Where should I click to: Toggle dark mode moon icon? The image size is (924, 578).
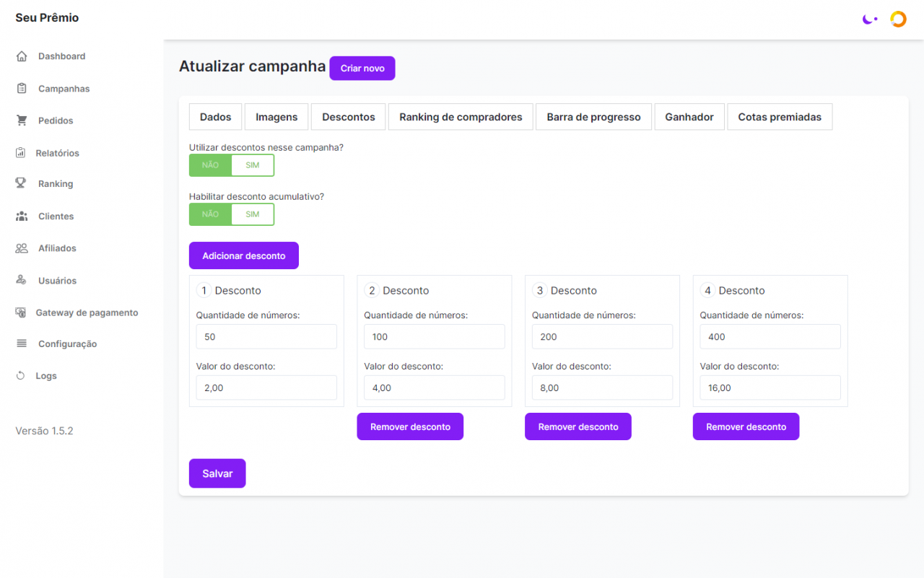869,19
